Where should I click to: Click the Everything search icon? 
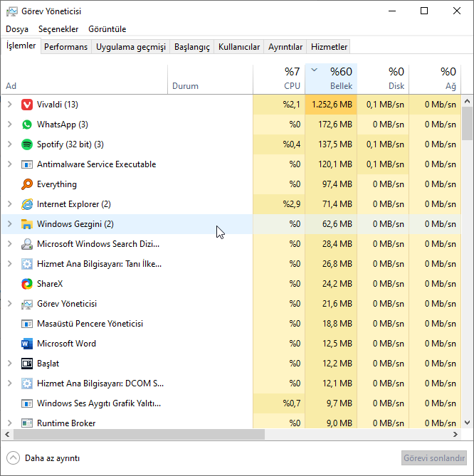click(27, 184)
